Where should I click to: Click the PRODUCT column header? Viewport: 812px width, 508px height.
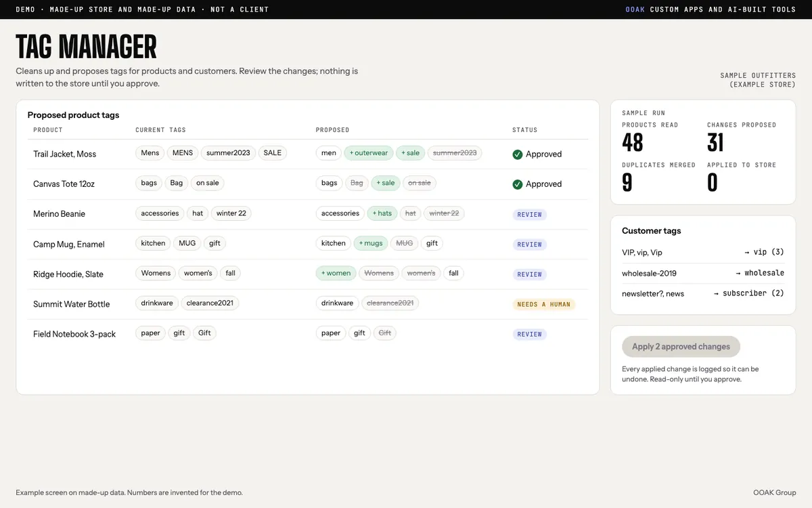pos(48,130)
